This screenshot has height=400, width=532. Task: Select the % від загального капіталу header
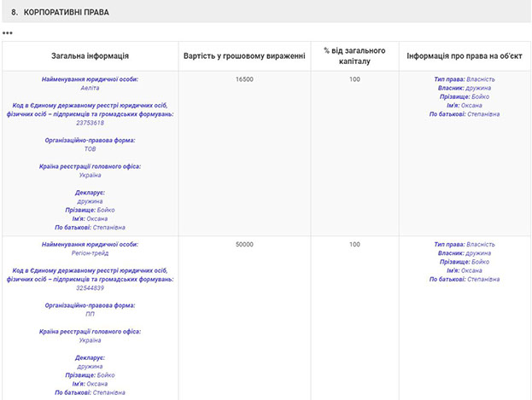point(354,55)
